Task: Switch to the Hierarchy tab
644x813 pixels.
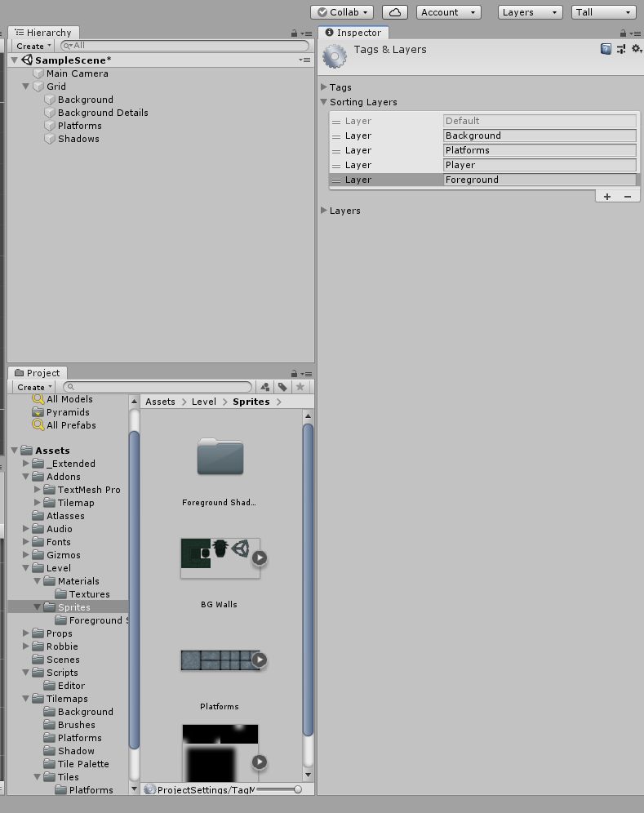Action: click(43, 32)
